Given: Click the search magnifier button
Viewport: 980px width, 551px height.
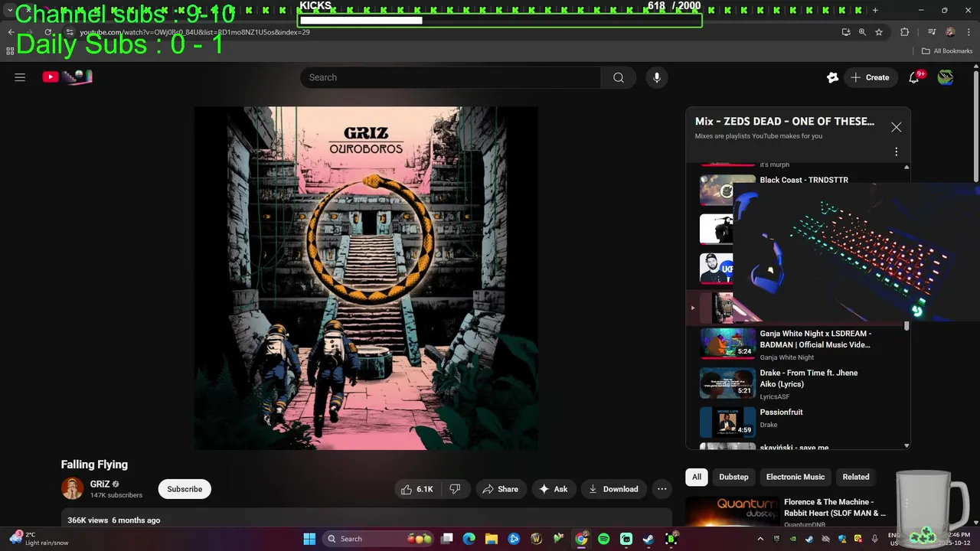Looking at the screenshot, I should (619, 77).
